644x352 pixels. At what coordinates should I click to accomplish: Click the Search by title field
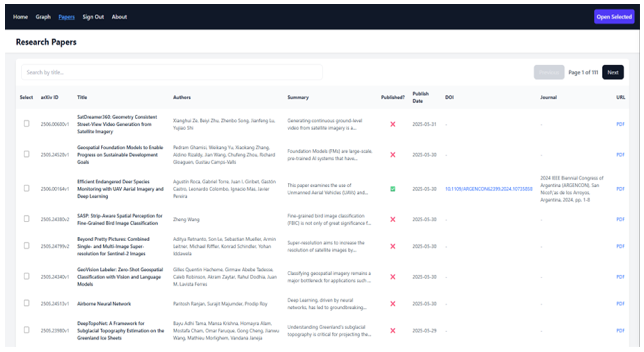coord(172,72)
